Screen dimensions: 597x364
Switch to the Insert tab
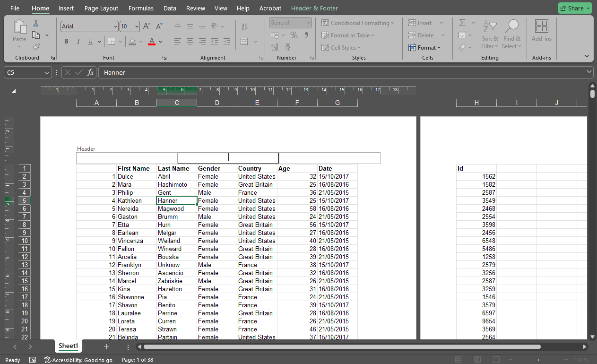click(x=66, y=8)
